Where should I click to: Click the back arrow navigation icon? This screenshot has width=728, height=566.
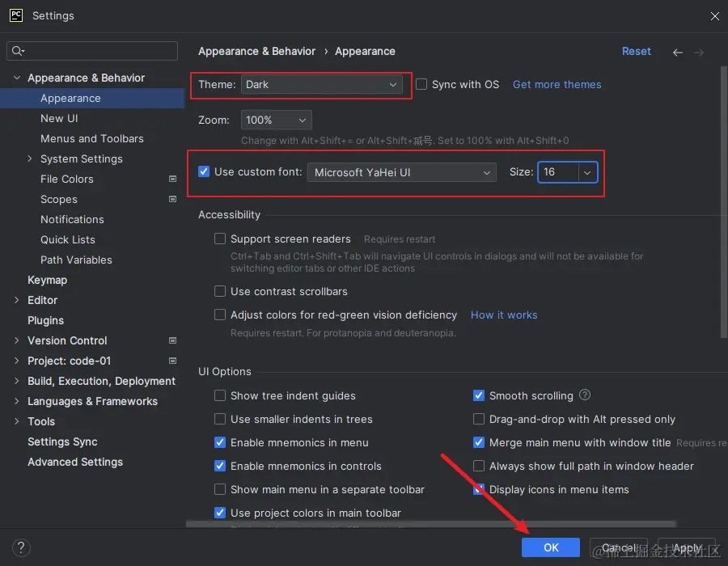[677, 53]
